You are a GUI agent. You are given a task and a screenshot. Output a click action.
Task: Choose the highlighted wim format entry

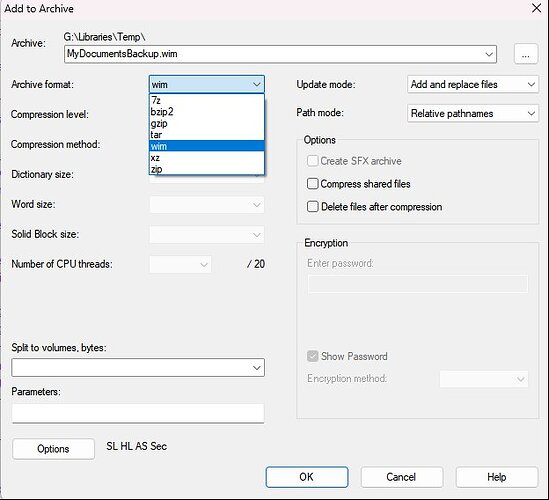click(207, 146)
